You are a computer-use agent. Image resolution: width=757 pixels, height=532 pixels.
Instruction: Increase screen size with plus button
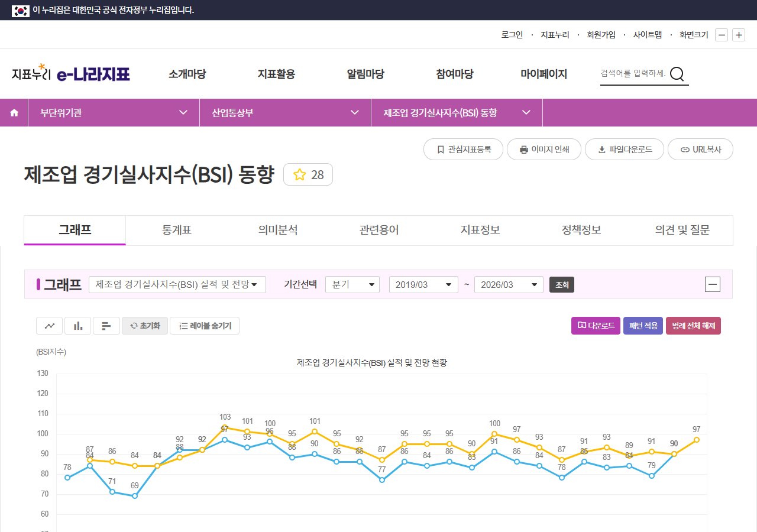pyautogui.click(x=739, y=35)
